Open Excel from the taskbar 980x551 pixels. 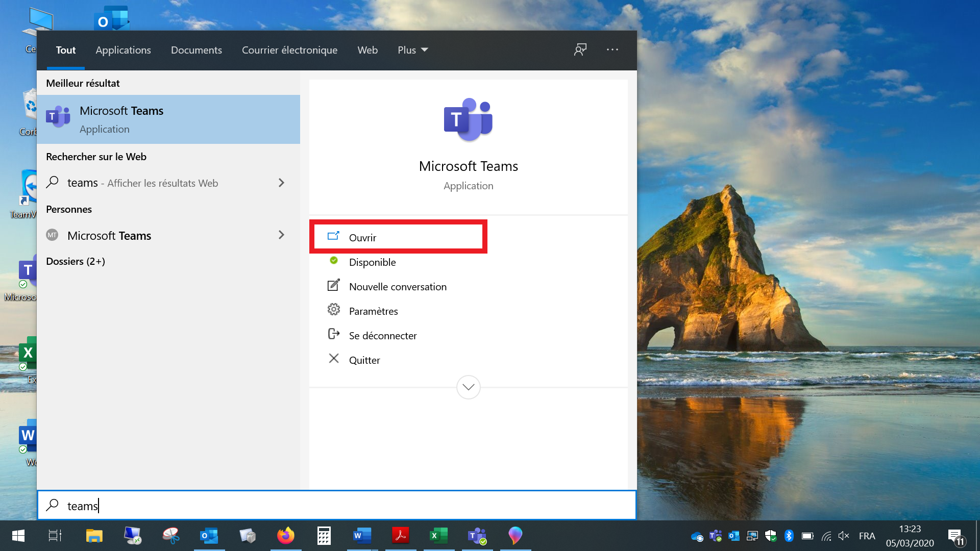[x=439, y=536]
